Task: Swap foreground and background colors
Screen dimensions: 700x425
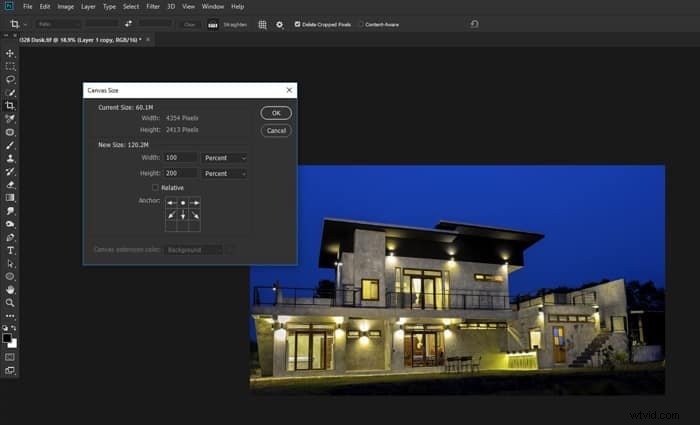Action: pyautogui.click(x=14, y=328)
